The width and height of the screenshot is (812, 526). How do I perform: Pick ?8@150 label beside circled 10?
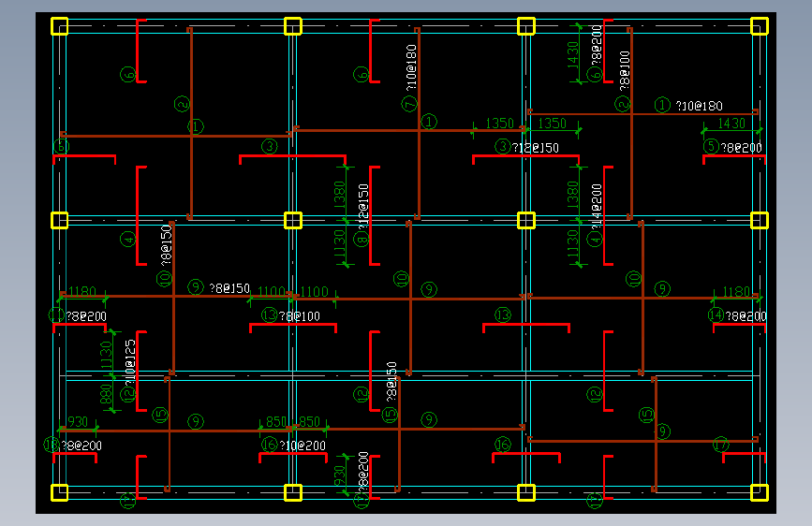166,245
